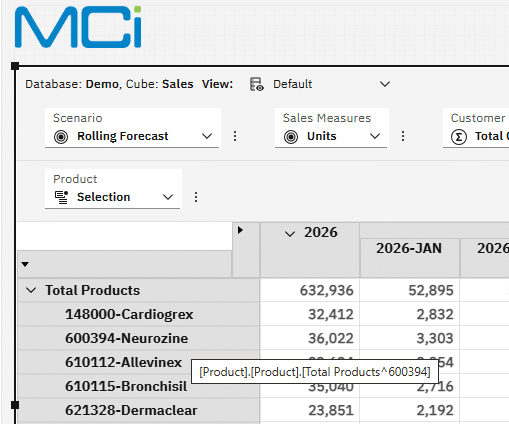Click the row header down-arrow triangle
Image resolution: width=509 pixels, height=424 pixels.
[x=25, y=264]
